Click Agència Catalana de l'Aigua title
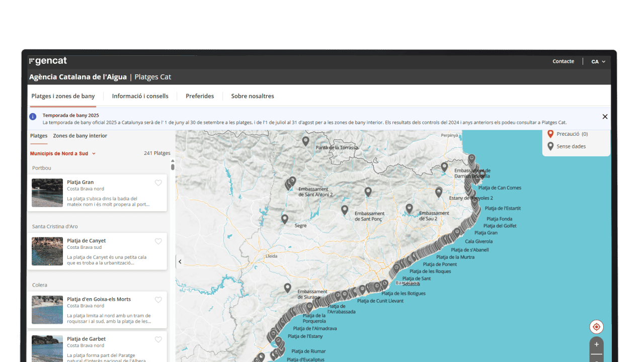This screenshot has height=362, width=644. click(x=78, y=77)
